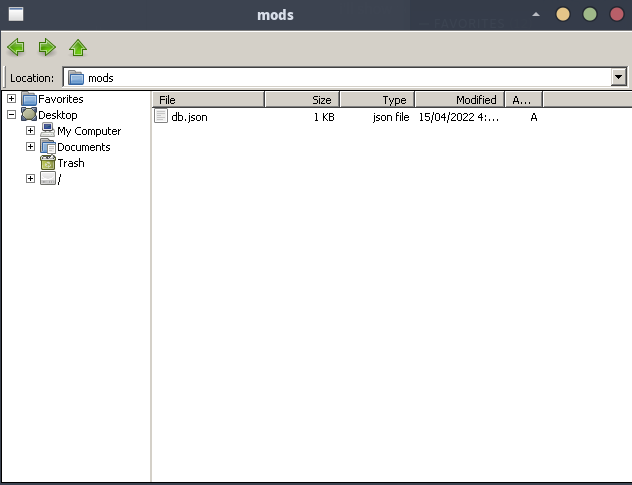Screen dimensions: 632x485
Task: Go forward with the green right arrow
Action: click(x=47, y=47)
